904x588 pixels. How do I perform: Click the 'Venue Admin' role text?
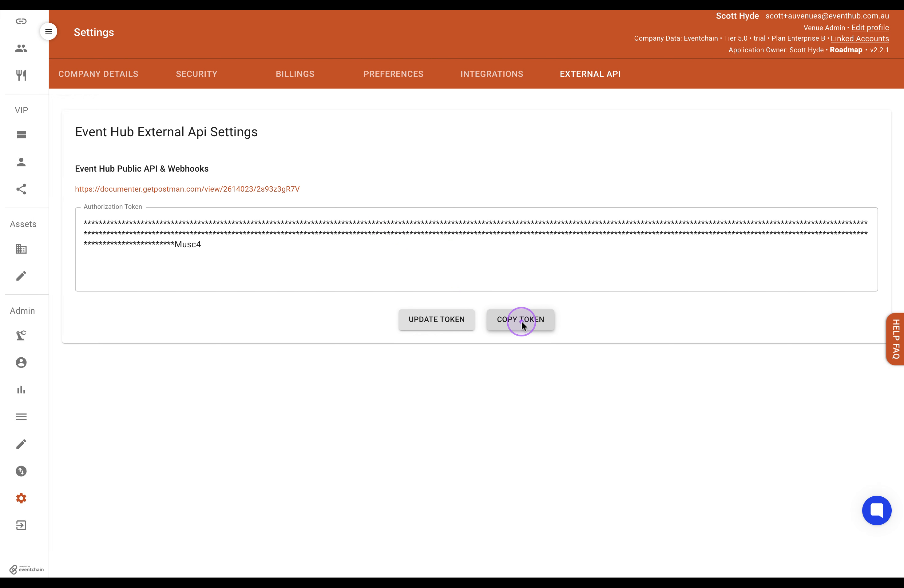pos(824,28)
